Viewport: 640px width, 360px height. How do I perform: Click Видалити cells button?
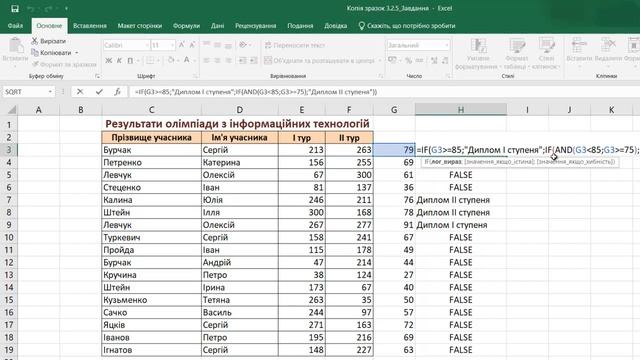tap(608, 50)
